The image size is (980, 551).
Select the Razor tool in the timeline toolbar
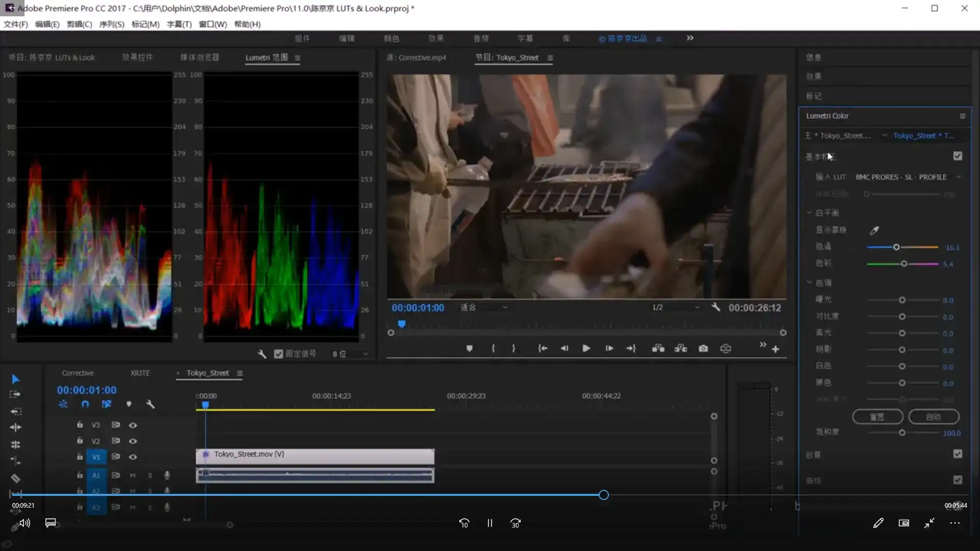[x=16, y=477]
